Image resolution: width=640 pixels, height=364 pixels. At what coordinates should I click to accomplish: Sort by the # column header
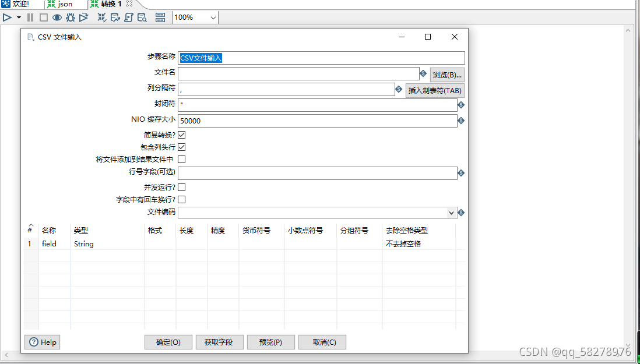(x=30, y=230)
